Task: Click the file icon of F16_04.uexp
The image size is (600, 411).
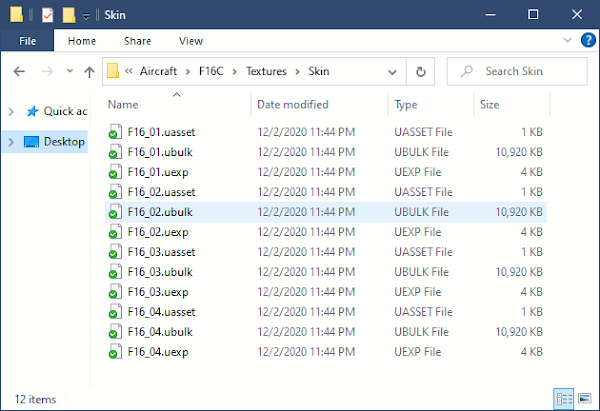Action: point(115,352)
